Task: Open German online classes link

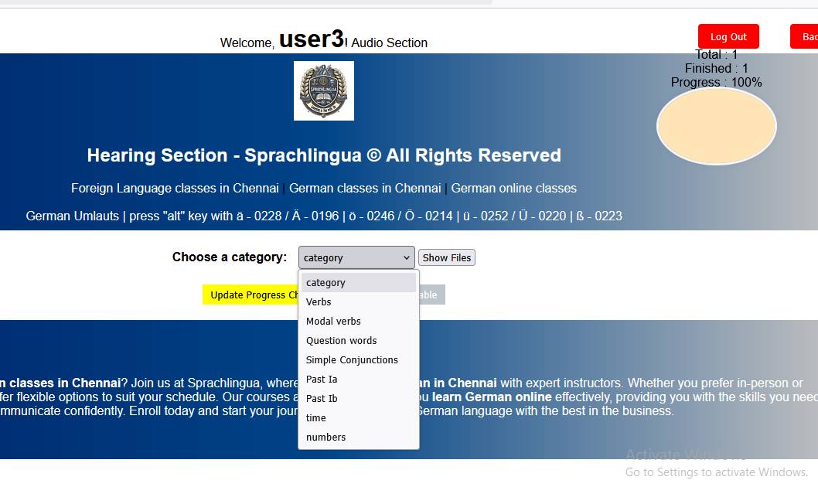Action: (x=514, y=189)
